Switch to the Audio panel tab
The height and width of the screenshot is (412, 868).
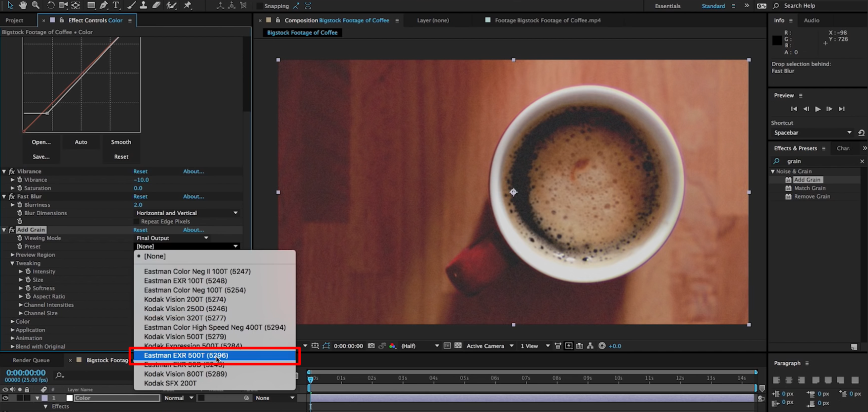pos(812,20)
